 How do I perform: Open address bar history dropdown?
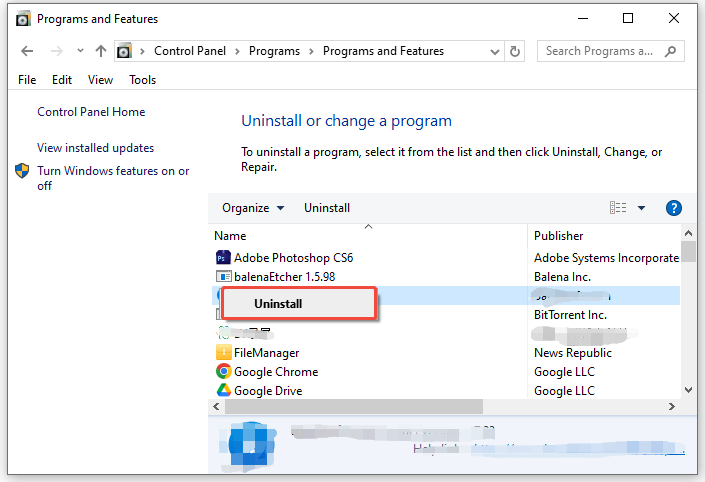(495, 52)
